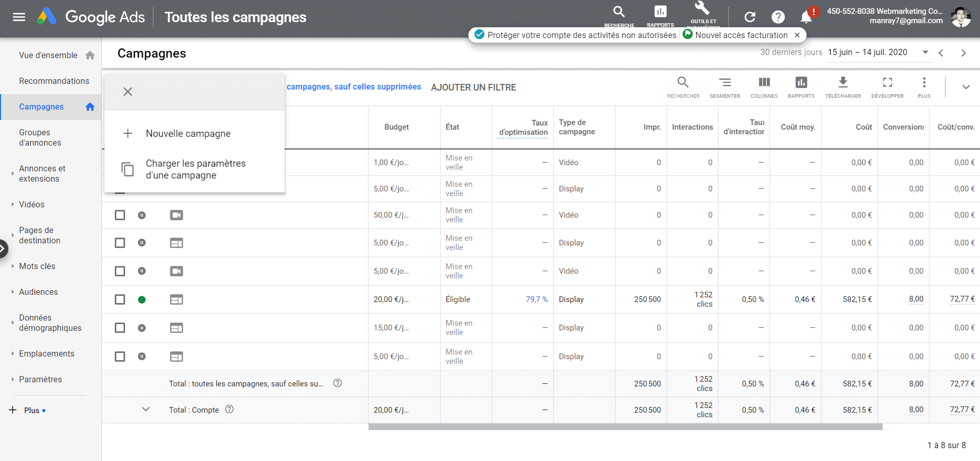
Task: Click the horizontal table scrollbar
Action: (x=625, y=427)
